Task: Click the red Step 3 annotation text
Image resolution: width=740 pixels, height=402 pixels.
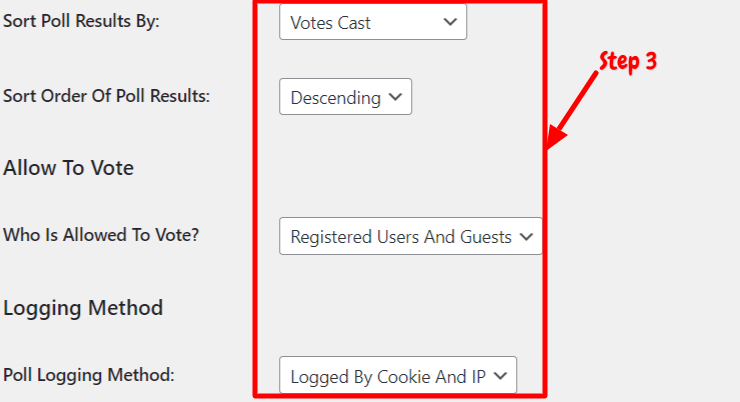Action: 628,62
